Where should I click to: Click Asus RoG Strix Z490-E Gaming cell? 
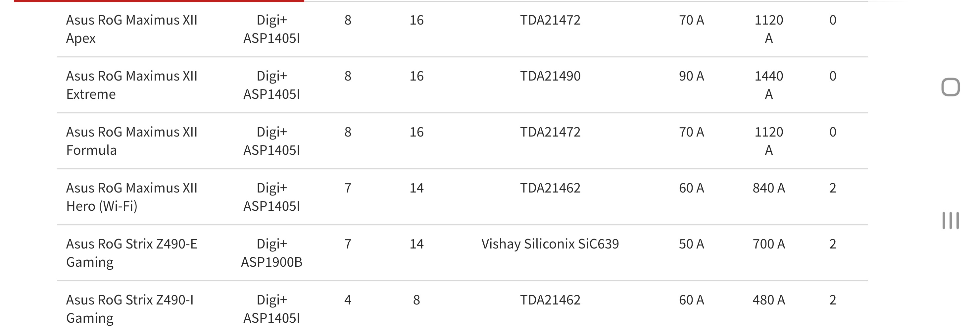coord(132,253)
